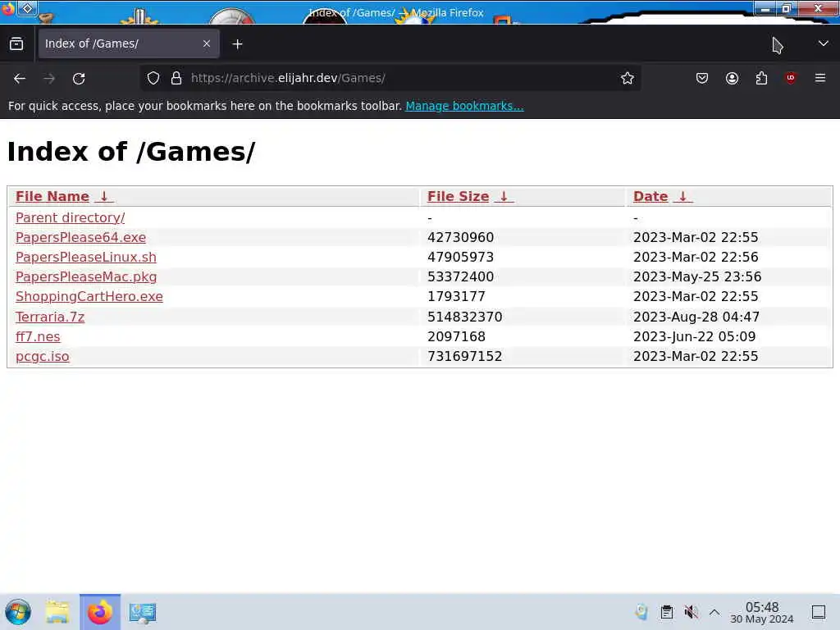The image size is (840, 630).
Task: Open a new tab
Action: (237, 44)
